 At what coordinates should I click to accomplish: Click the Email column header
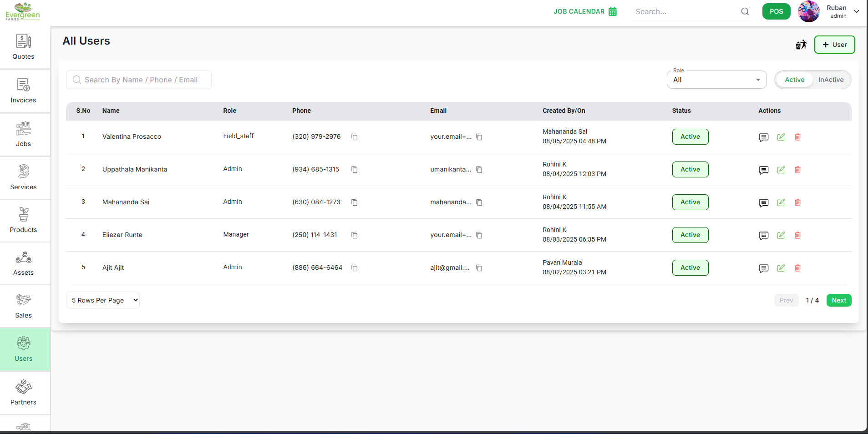[438, 111]
